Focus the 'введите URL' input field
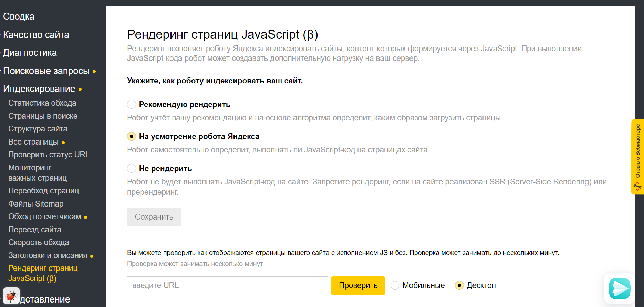This screenshot has height=307, width=644. [x=227, y=285]
